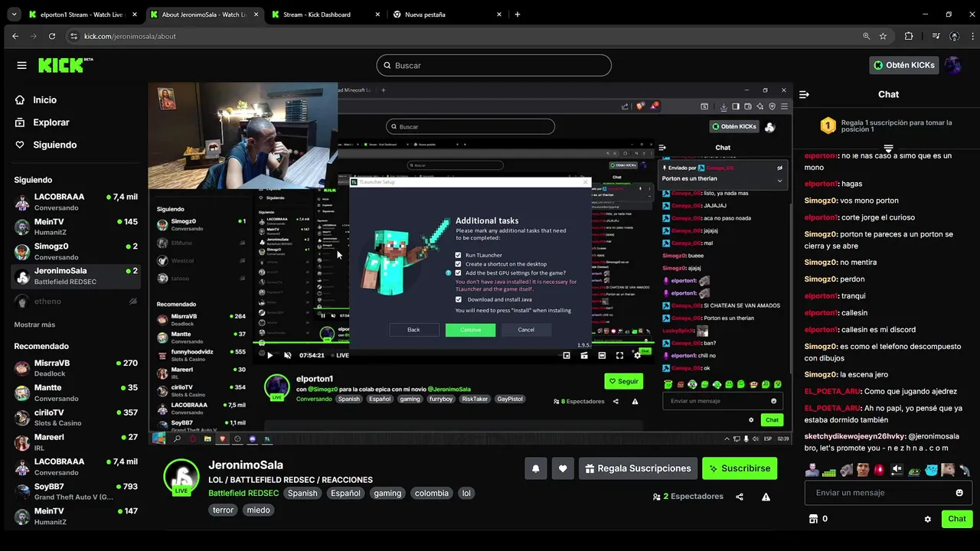Click the JeronimoSala avatar with LIVE badge
This screenshot has width=980, height=551.
[x=181, y=477]
